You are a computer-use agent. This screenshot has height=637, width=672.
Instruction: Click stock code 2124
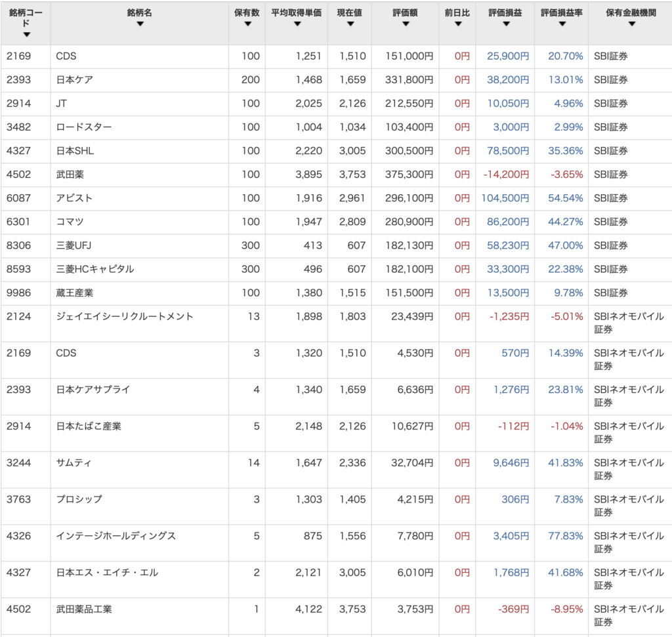(18, 316)
